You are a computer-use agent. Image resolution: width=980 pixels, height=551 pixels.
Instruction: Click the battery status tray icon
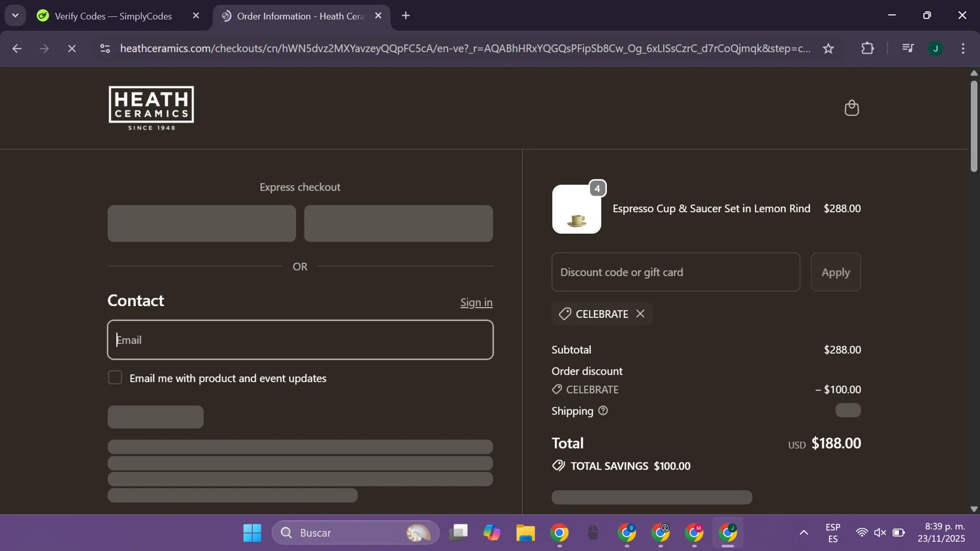coord(899,533)
